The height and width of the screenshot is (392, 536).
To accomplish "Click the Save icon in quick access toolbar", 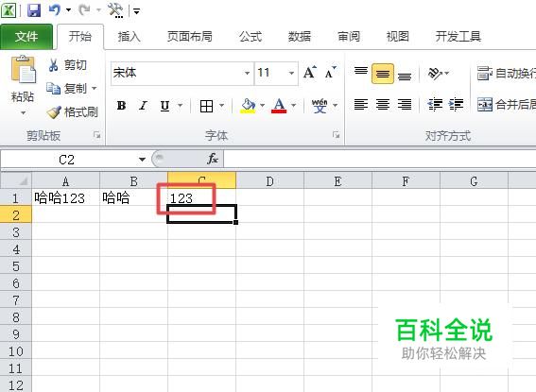I will coord(34,10).
